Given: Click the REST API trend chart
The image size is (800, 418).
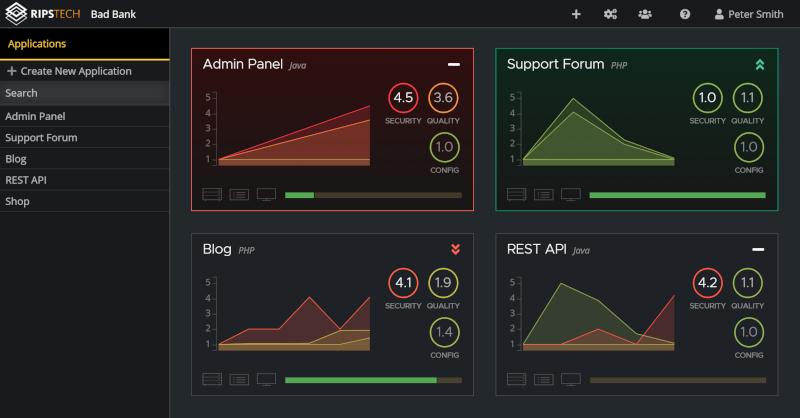Looking at the screenshot, I should (x=592, y=314).
